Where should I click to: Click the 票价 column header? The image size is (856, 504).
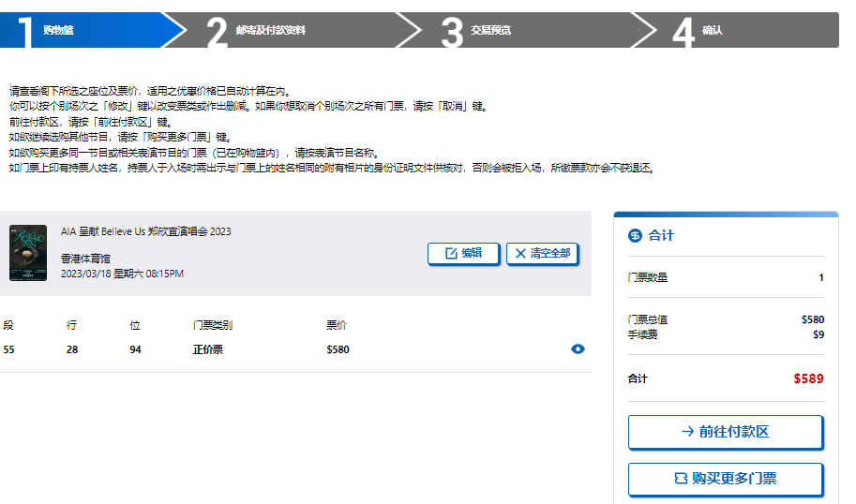click(x=336, y=325)
